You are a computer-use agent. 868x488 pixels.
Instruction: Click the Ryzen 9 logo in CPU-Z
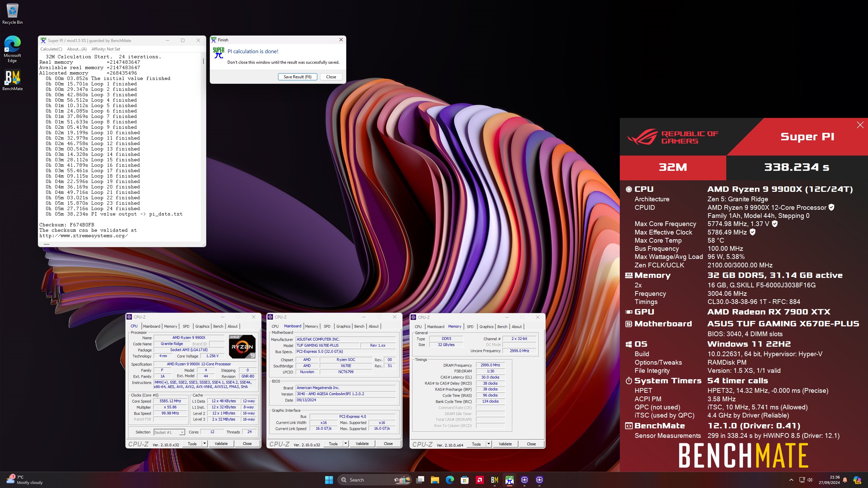tap(242, 347)
